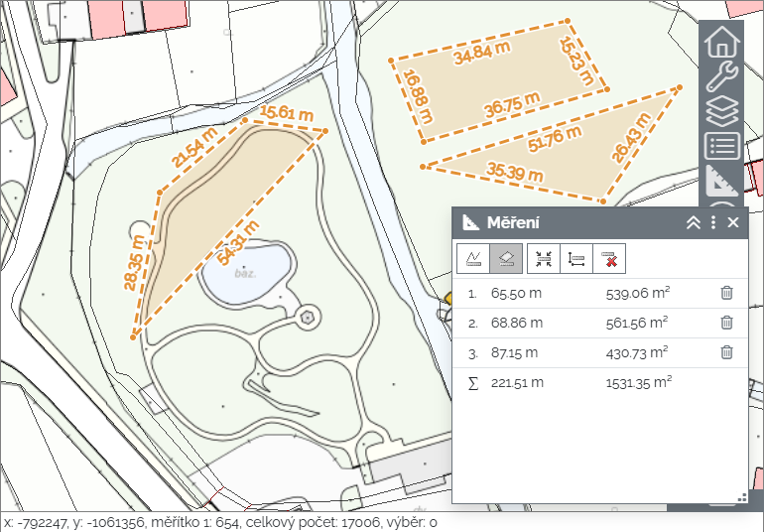764x532 pixels.
Task: Open the map layers stack icon
Action: (x=721, y=112)
